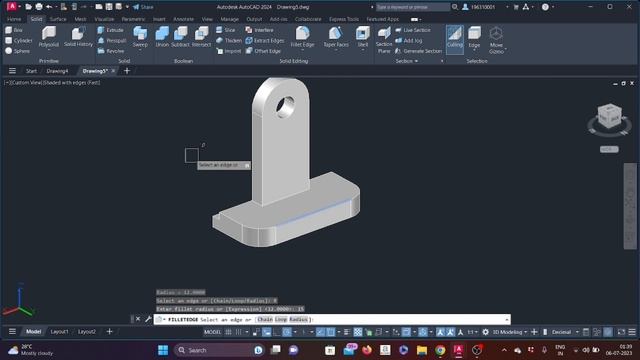Switch to the Drawing4 file tab

click(58, 71)
